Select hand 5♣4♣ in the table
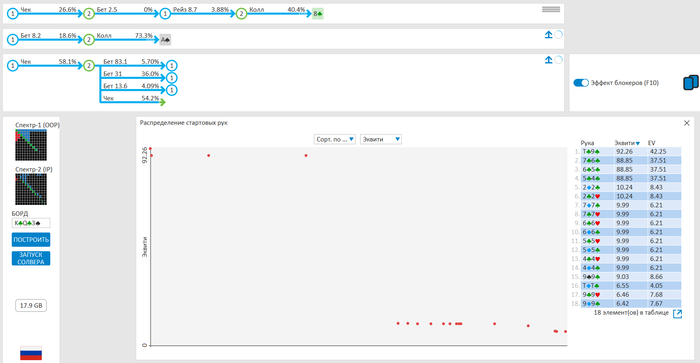Screen dimensions: 700x363 point(631,179)
